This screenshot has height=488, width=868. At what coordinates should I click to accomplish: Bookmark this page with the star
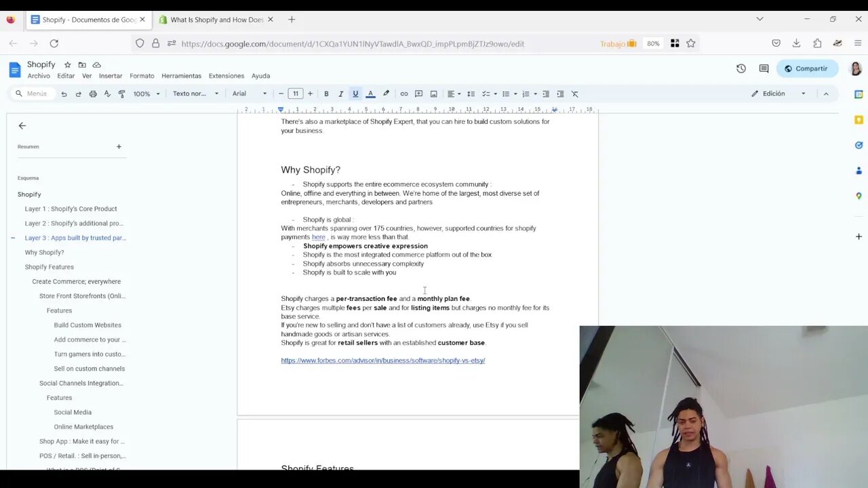tap(691, 43)
